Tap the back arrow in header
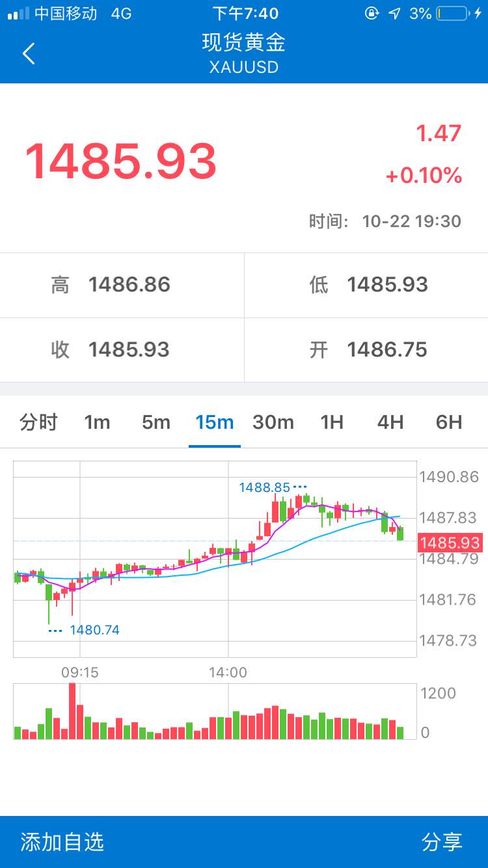 [x=29, y=53]
